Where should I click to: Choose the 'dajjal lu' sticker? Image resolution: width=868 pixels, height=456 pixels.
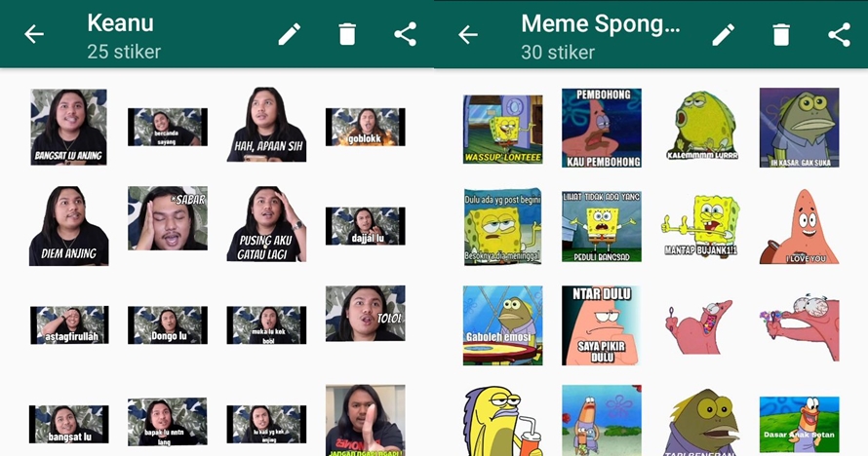[366, 226]
